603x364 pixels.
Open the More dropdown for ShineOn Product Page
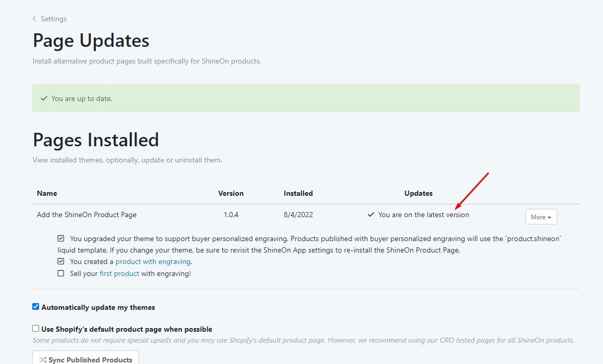(x=541, y=217)
